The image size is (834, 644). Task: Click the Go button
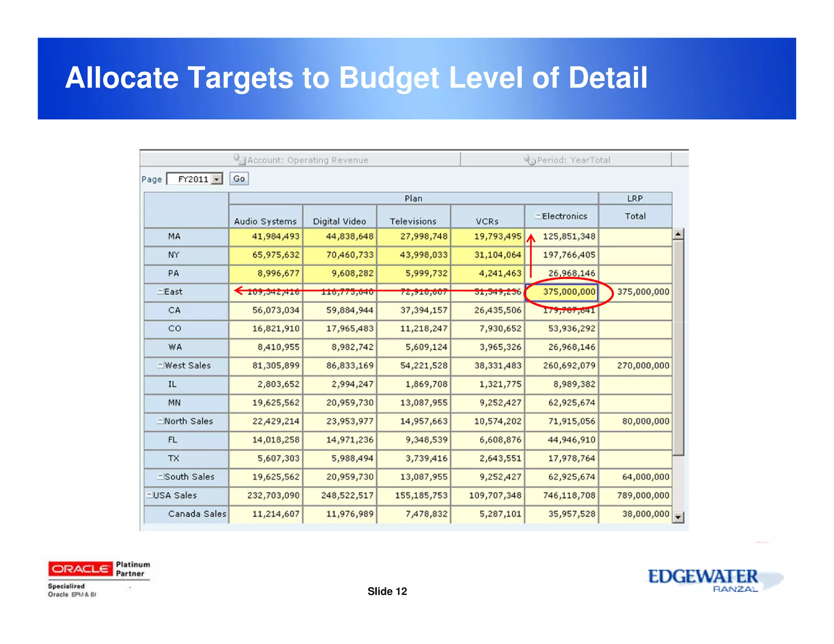tap(239, 179)
